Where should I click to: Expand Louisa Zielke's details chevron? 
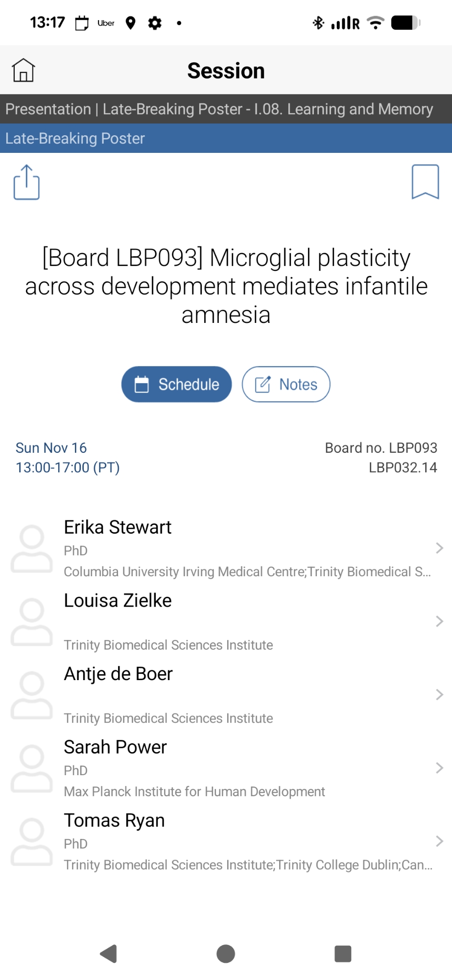[x=439, y=621]
